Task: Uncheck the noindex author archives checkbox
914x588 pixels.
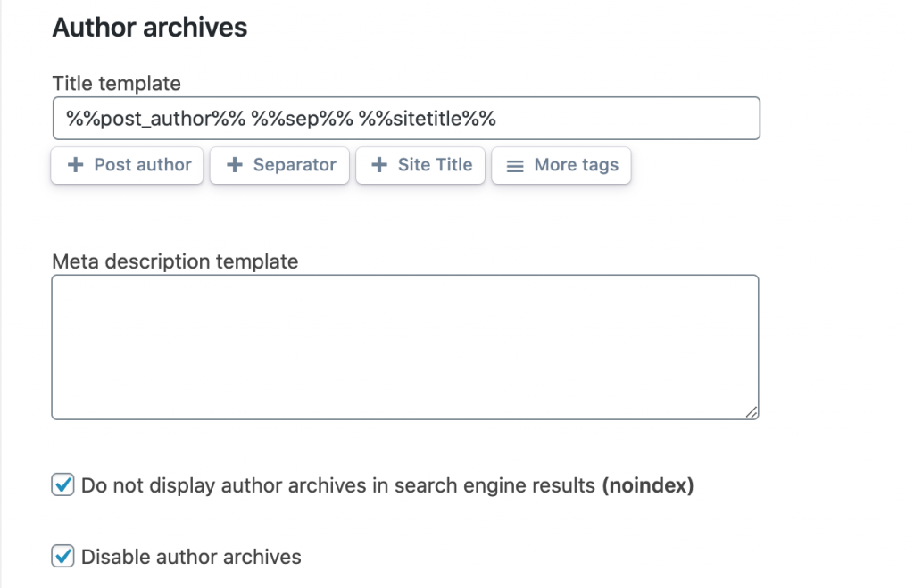Action: point(62,485)
